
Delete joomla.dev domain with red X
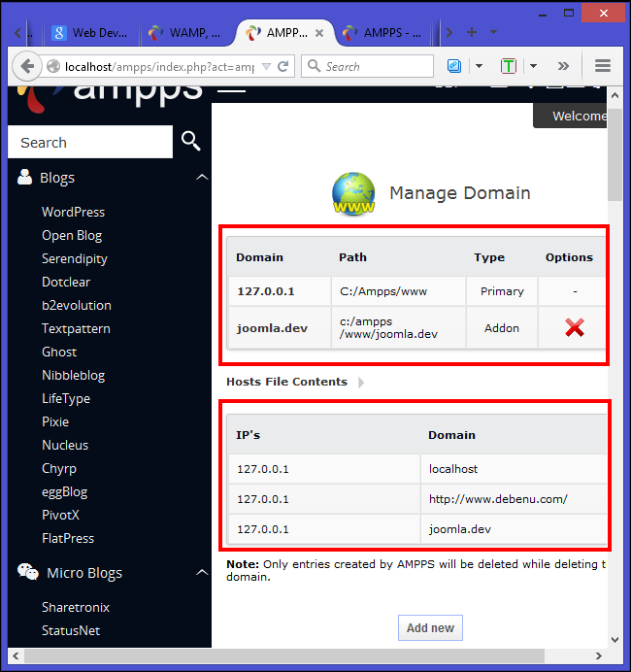coord(575,328)
